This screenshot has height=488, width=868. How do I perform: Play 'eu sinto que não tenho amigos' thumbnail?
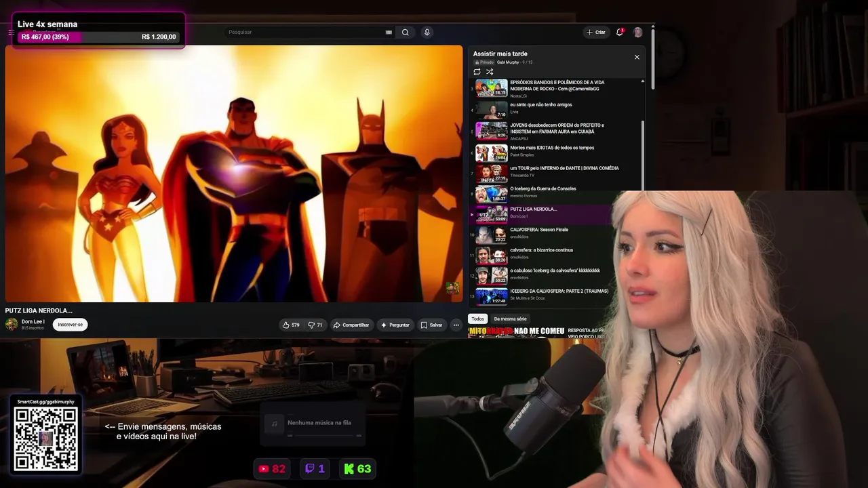coord(491,109)
